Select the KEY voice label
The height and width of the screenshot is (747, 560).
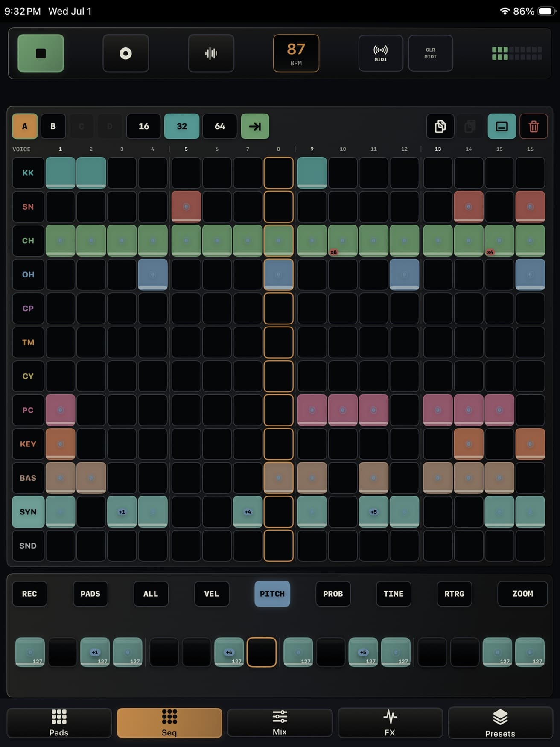28,444
